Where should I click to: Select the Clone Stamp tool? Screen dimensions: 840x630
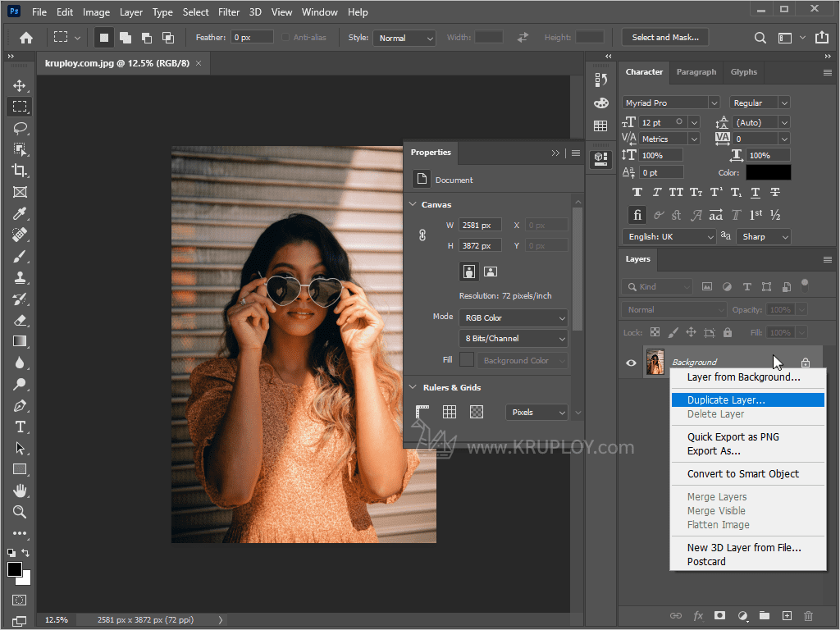point(20,277)
